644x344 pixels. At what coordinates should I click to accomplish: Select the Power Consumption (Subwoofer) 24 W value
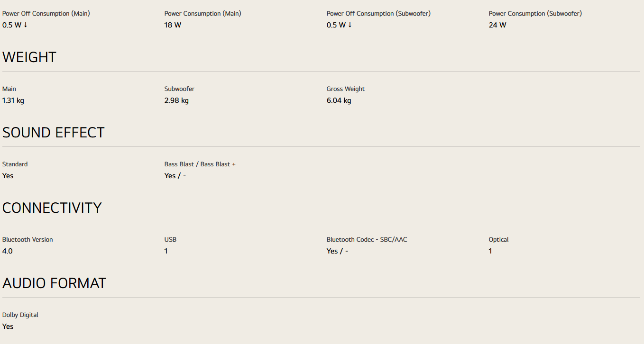click(497, 25)
